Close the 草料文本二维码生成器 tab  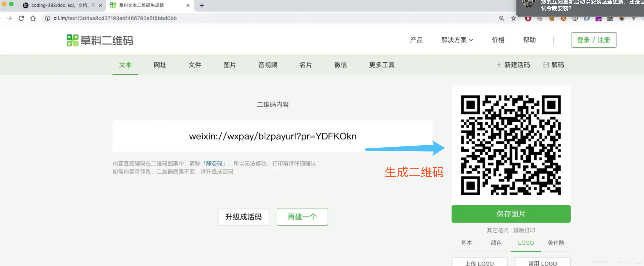(188, 5)
